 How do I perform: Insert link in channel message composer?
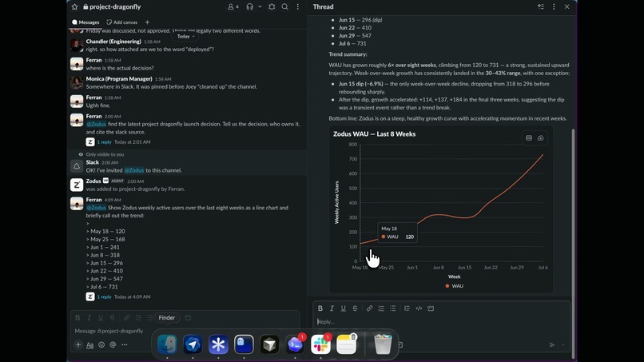pos(127,317)
